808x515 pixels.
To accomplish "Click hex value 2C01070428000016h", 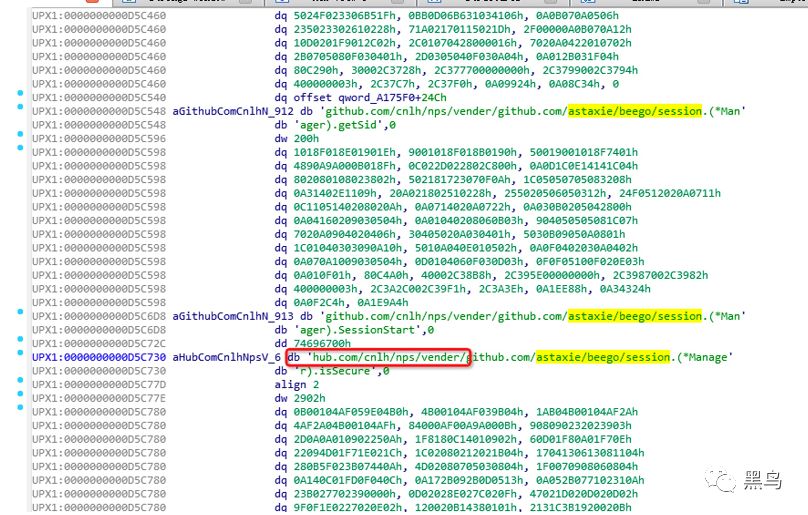I will (x=463, y=43).
